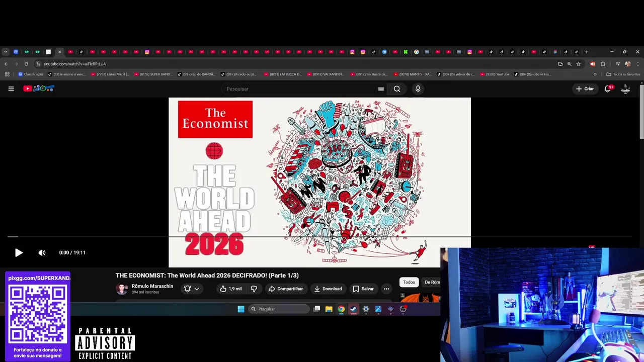The image size is (644, 362).
Task: Install app icon in address bar
Action: 560,64
